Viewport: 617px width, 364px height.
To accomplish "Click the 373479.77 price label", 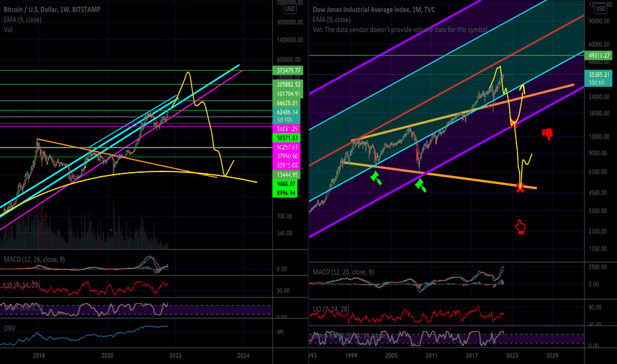I will click(289, 70).
